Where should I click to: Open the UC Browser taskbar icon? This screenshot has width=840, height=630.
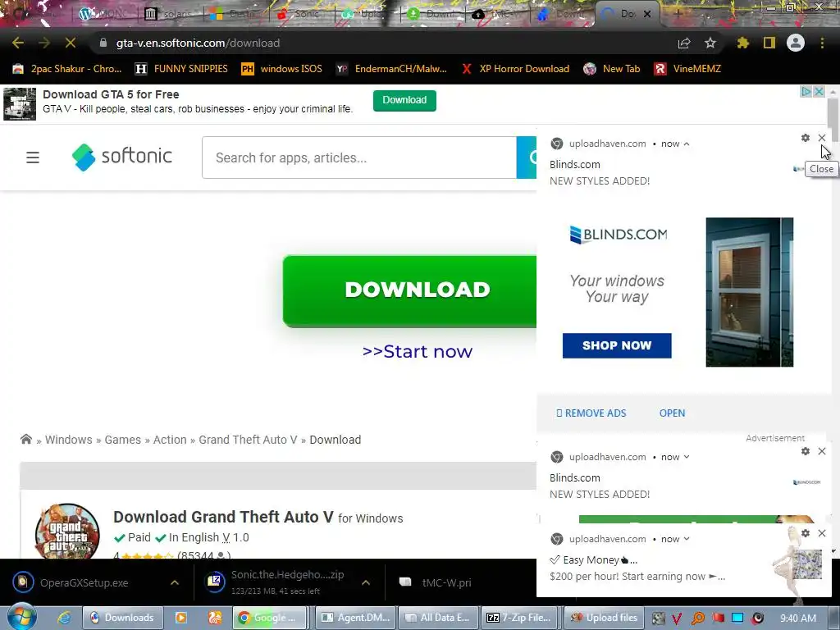coord(215,618)
